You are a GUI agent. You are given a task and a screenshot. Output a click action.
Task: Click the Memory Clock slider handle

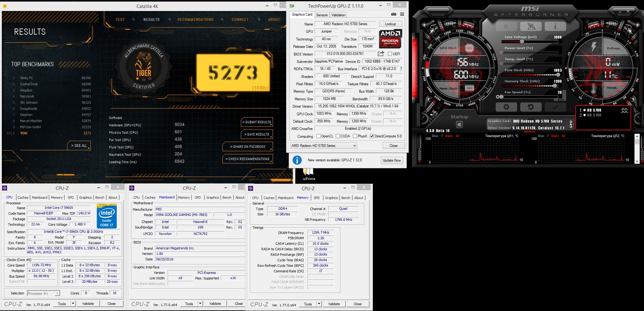point(555,86)
